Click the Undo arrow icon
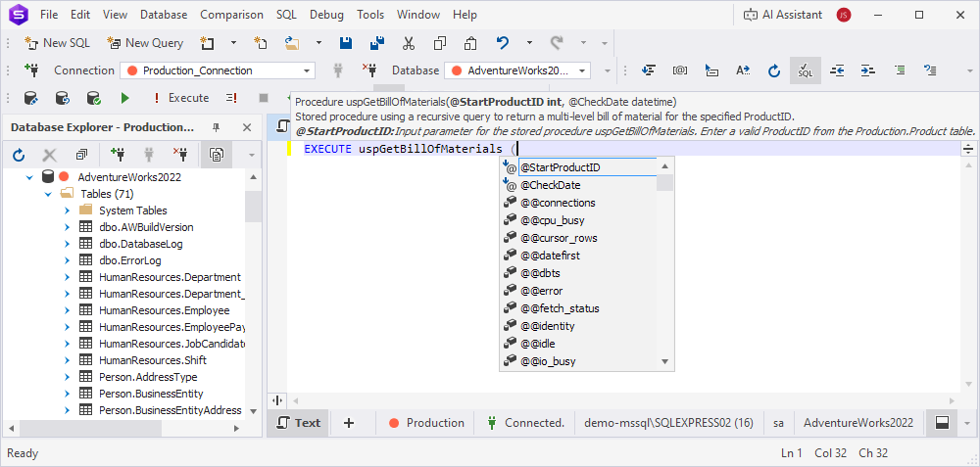 click(503, 43)
